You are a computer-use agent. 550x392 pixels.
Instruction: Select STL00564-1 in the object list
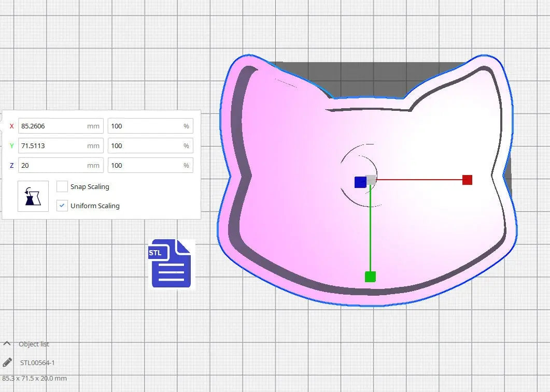coord(37,362)
